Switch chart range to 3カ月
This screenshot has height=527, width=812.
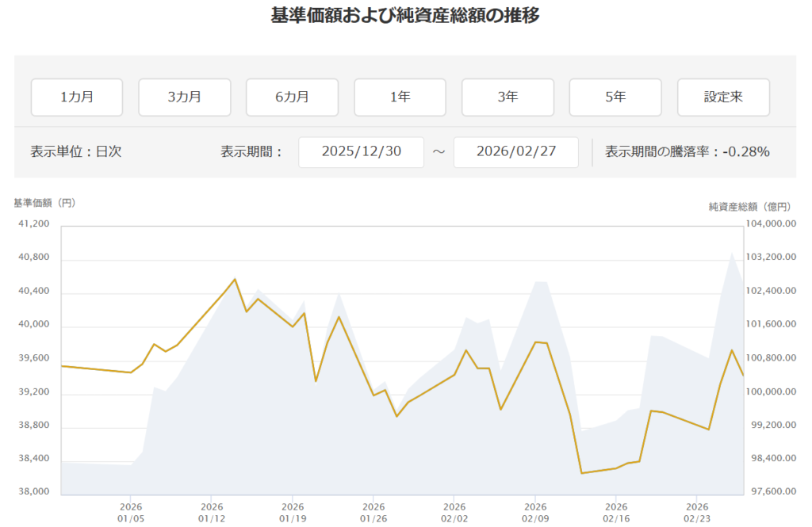(185, 97)
